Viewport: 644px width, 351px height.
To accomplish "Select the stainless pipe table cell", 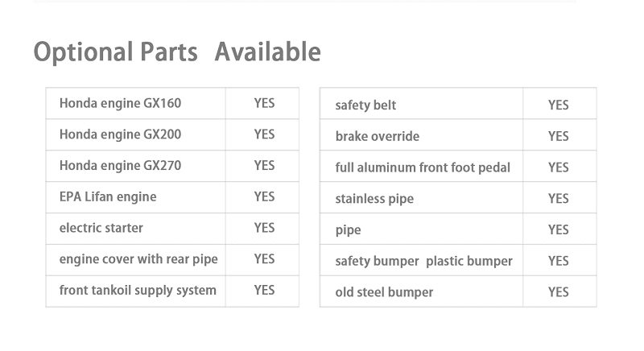I will tap(374, 199).
